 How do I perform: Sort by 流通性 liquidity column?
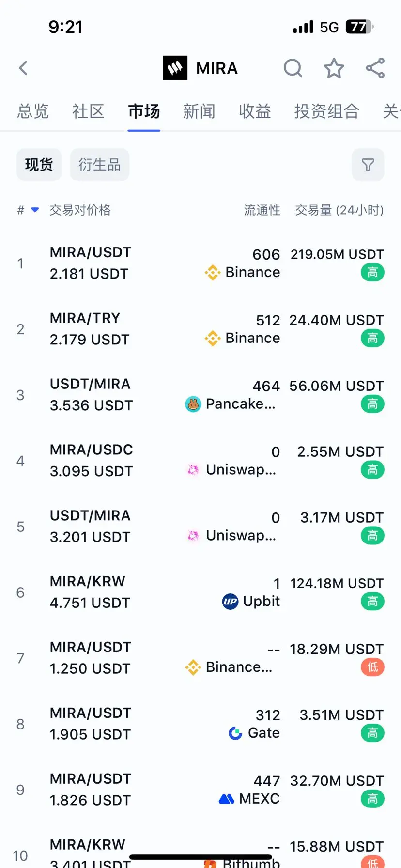point(262,210)
